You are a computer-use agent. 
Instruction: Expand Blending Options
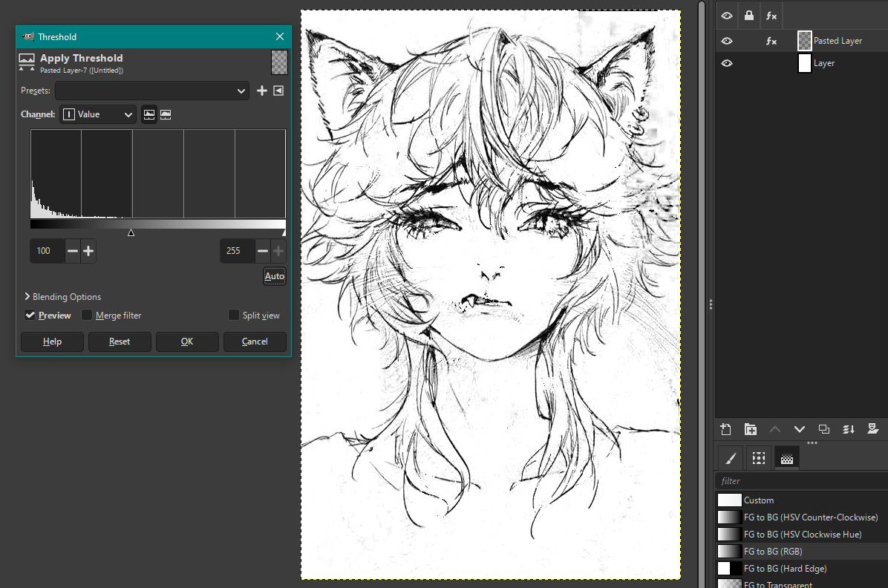(62, 297)
